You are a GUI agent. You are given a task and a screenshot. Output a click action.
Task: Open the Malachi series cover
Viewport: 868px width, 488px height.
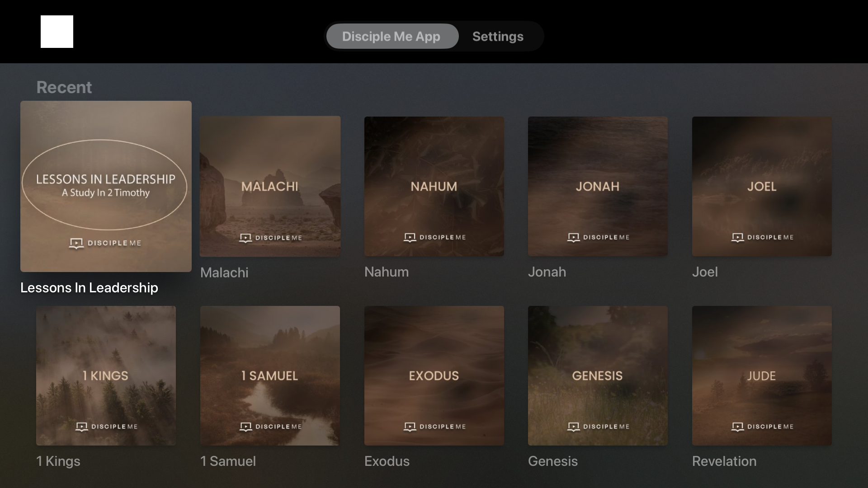(x=270, y=186)
